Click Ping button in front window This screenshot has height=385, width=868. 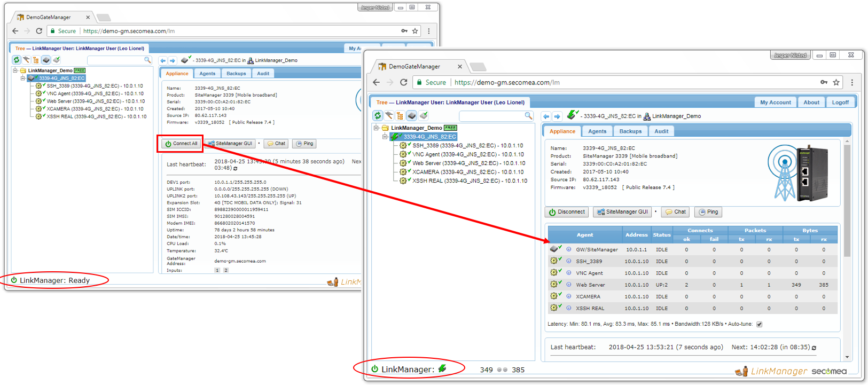pos(708,212)
